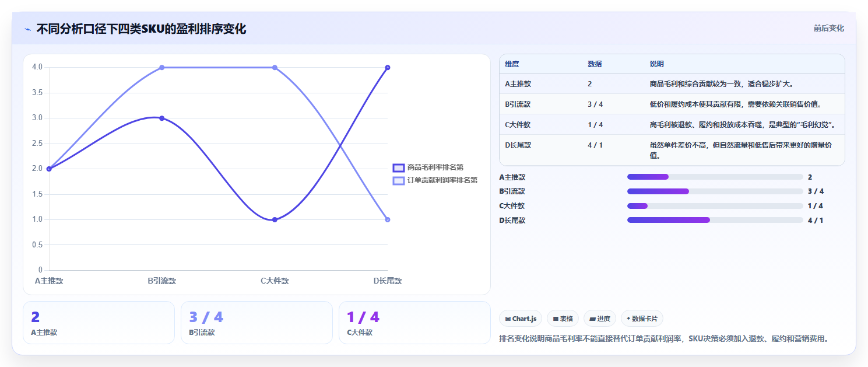
Task: Click the 进度 tag chip
Action: coord(599,319)
